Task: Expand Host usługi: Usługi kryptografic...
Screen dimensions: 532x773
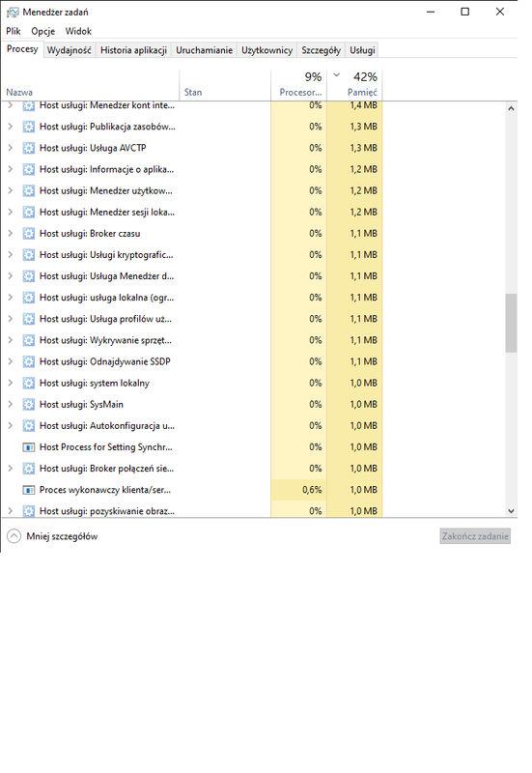Action: 11,255
